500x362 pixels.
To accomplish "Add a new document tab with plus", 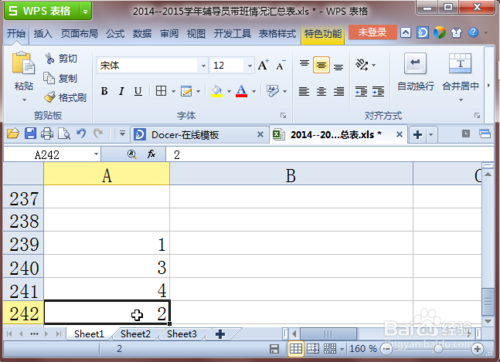I will 417,135.
